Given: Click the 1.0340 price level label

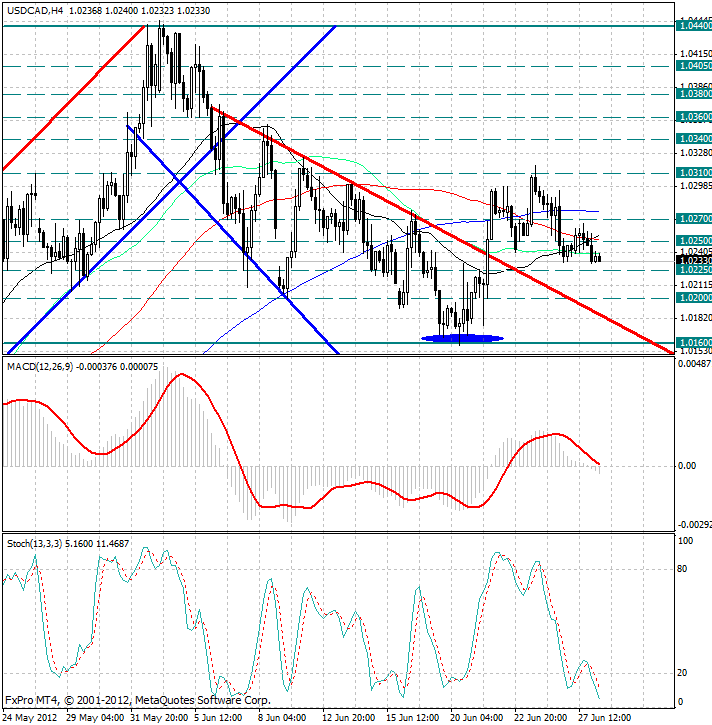Looking at the screenshot, I should coord(694,139).
